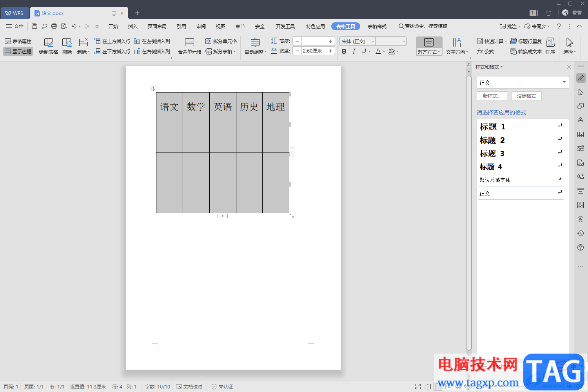Decrease column width with the minus stepper
The width and height of the screenshot is (588, 392).
(297, 51)
